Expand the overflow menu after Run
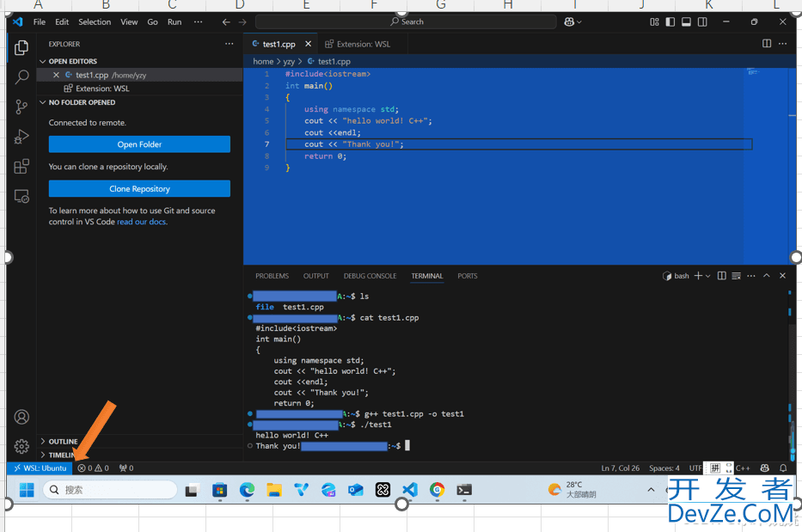This screenshot has height=532, width=802. click(198, 22)
